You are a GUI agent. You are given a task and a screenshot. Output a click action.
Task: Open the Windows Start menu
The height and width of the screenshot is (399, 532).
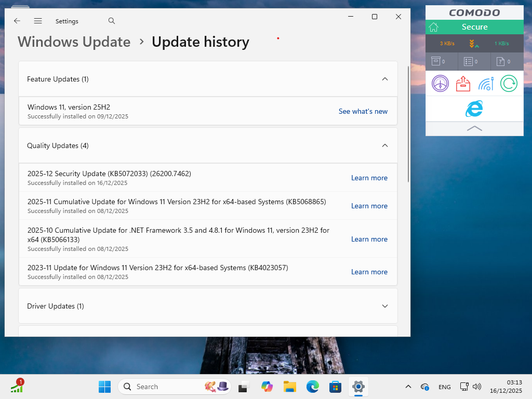click(104, 387)
